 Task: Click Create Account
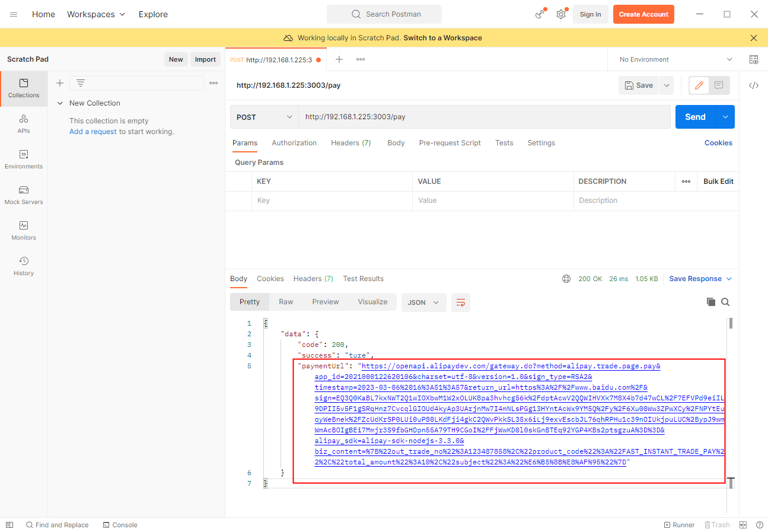[x=643, y=14]
